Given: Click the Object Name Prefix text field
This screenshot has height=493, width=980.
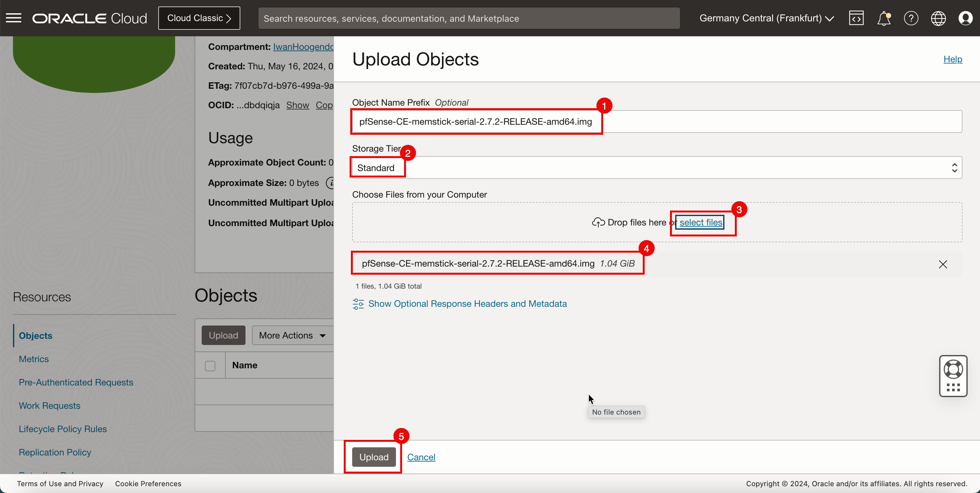Looking at the screenshot, I should click(x=657, y=122).
